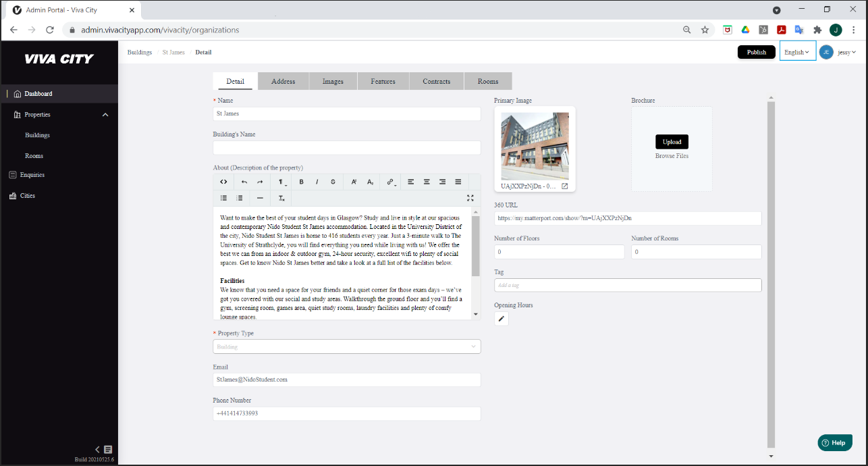Open the zoom indicator in the address bar
Image resolution: width=868 pixels, height=466 pixels.
(687, 30)
